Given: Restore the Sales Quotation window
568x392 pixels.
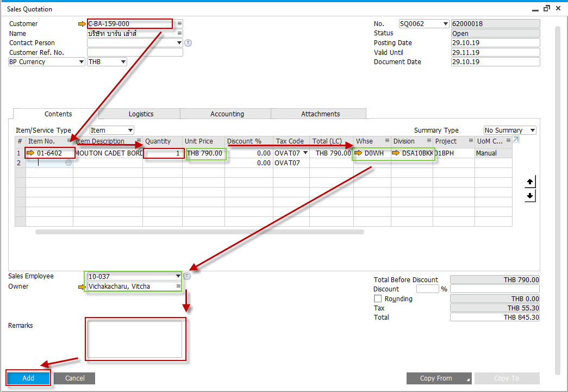Looking at the screenshot, I should point(547,8).
